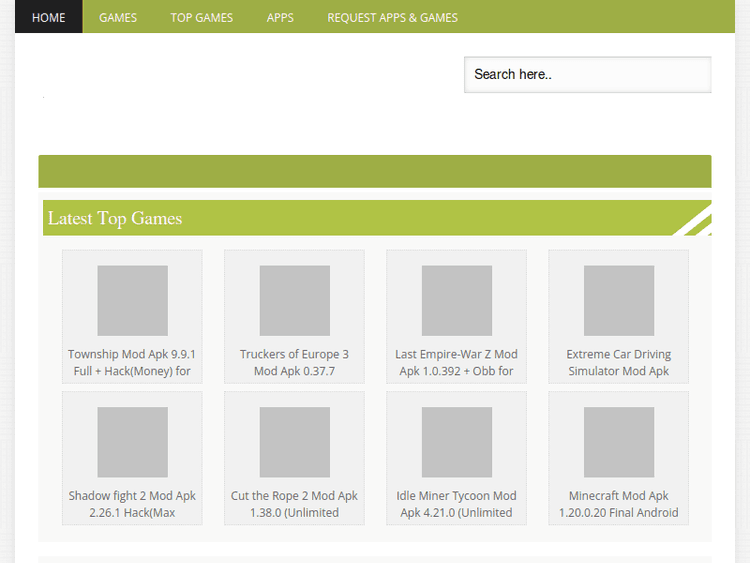Open Township Mod Apk 9.9.1 title link
Viewport: 750px width, 563px height.
click(x=132, y=362)
